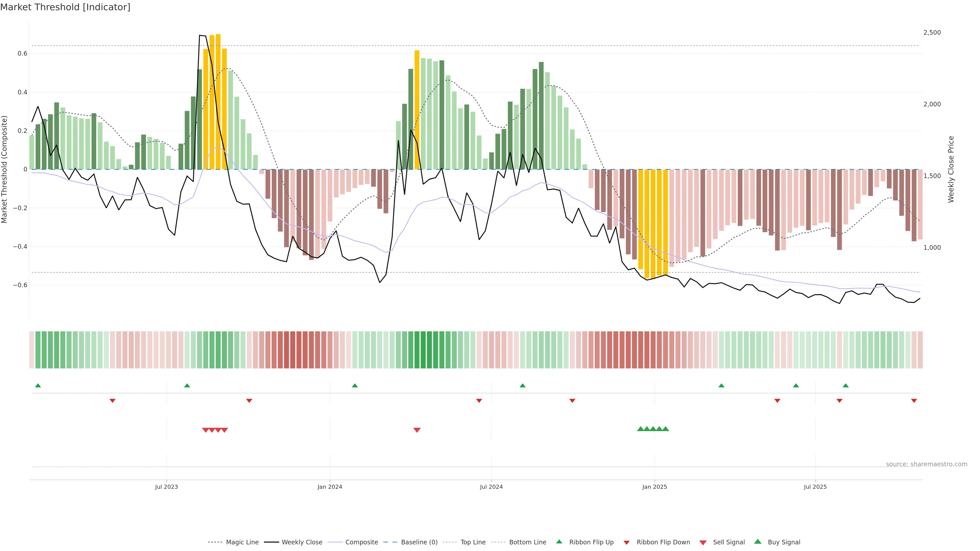Click the Buy Signal green triangle in legend

(758, 542)
